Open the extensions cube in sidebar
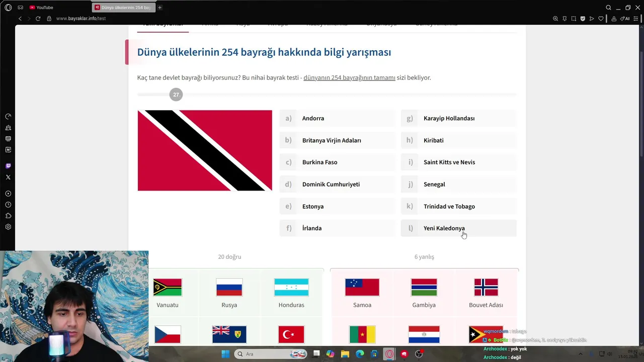Screen dimensions: 644x362 click(x=8, y=216)
